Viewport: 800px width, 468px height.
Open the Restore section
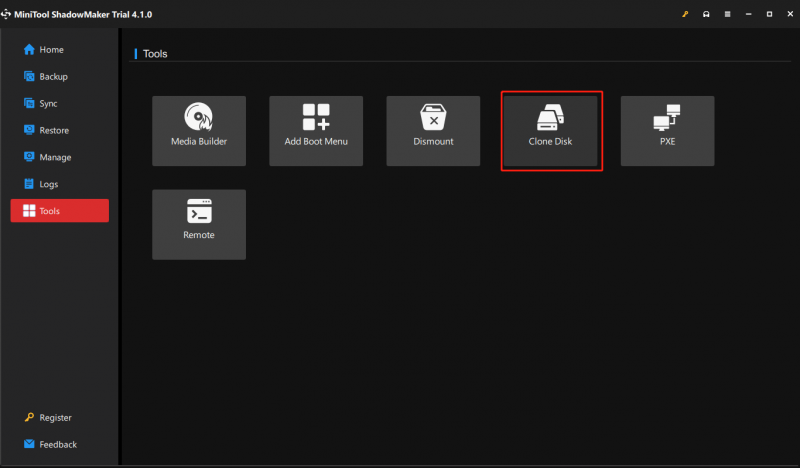(46, 130)
